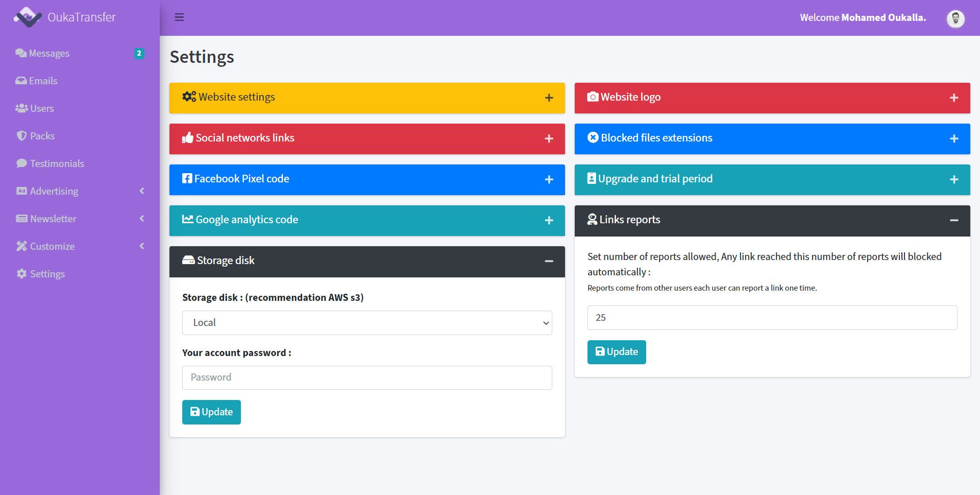Image resolution: width=980 pixels, height=495 pixels.
Task: Click the Packs shield icon
Action: [21, 136]
